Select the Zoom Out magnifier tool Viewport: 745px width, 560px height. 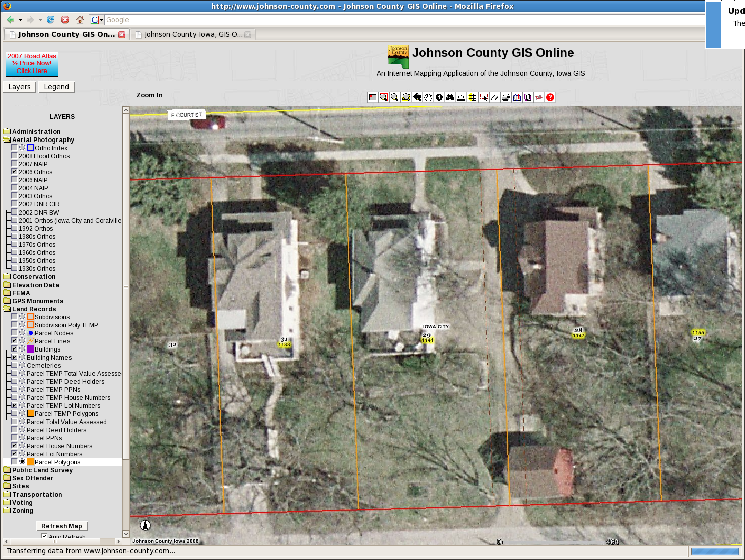[395, 97]
